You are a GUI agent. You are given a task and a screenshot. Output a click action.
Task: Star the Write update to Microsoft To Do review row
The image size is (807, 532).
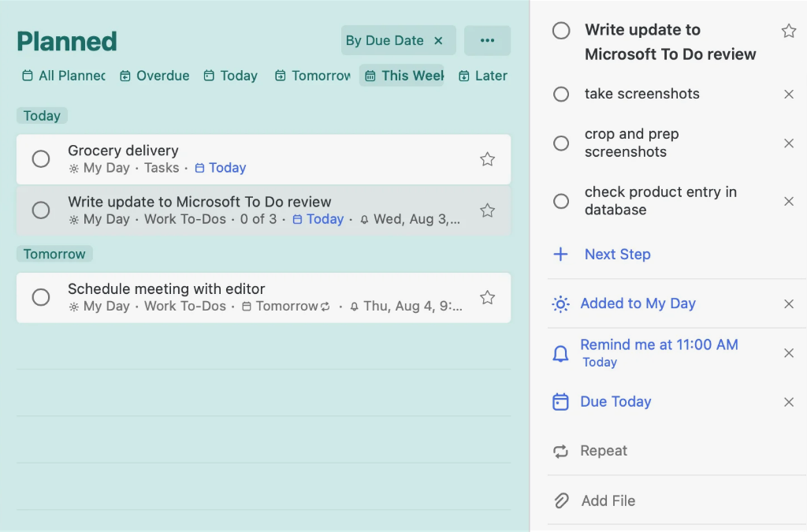(487, 210)
